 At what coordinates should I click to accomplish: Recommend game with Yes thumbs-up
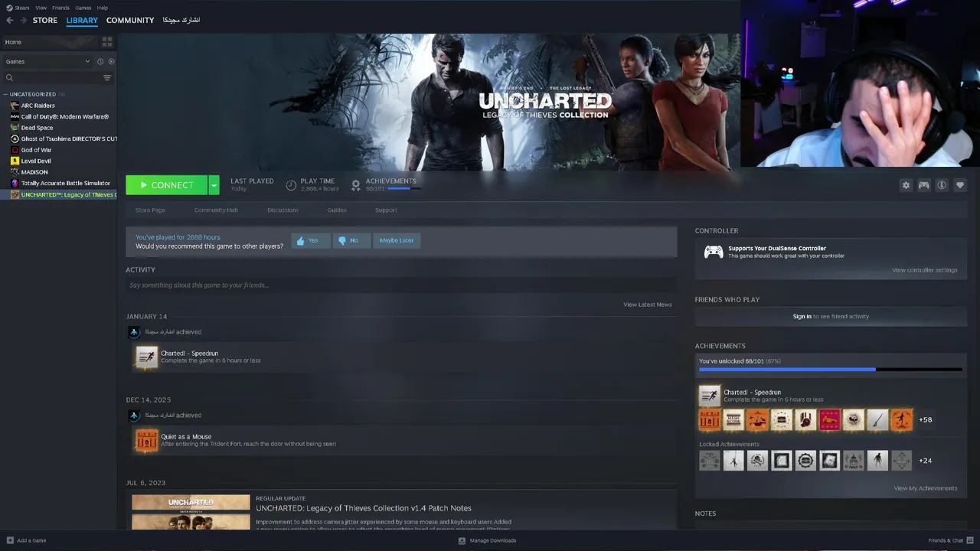[x=311, y=240]
